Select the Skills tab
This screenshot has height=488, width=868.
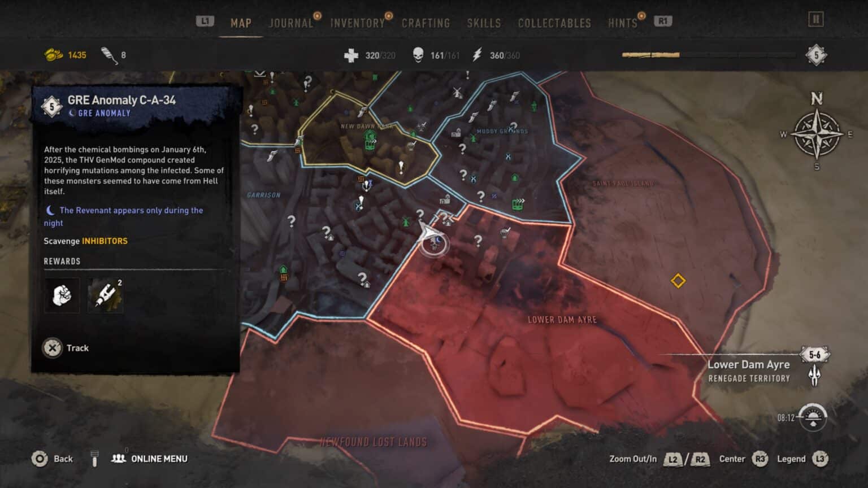[x=484, y=23]
